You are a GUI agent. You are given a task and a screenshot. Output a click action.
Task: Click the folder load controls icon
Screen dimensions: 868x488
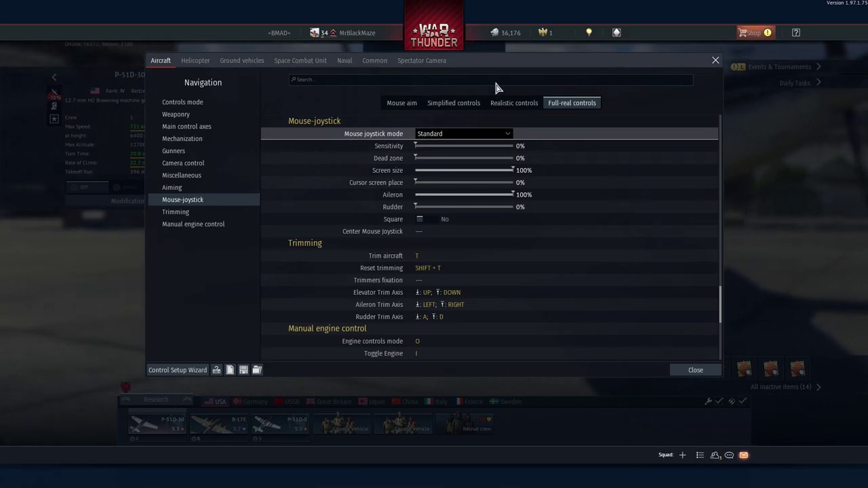coord(257,370)
